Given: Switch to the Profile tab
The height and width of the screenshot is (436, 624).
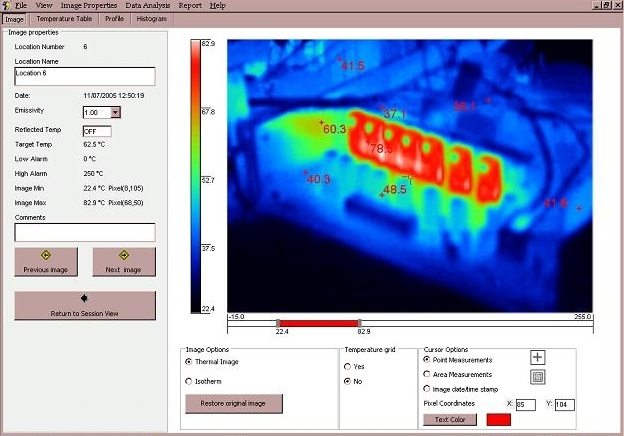Looking at the screenshot, I should [115, 19].
